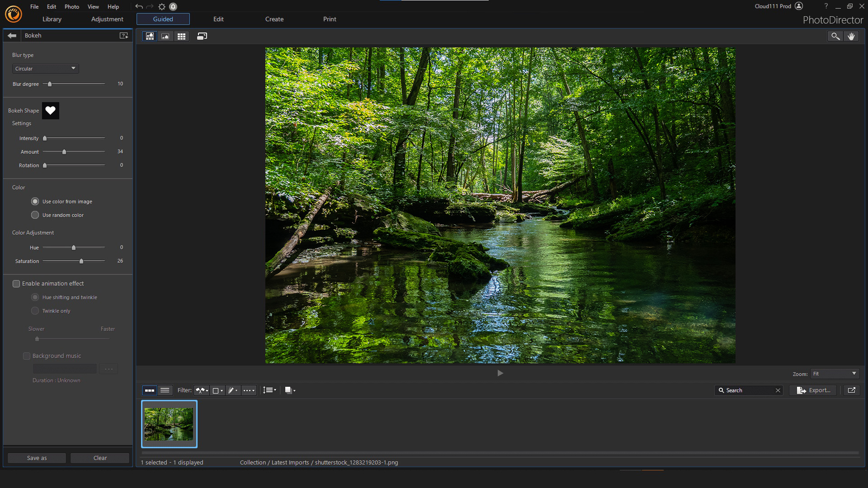Open secondary monitor display icon
Screen dimensions: 868x488
click(202, 36)
